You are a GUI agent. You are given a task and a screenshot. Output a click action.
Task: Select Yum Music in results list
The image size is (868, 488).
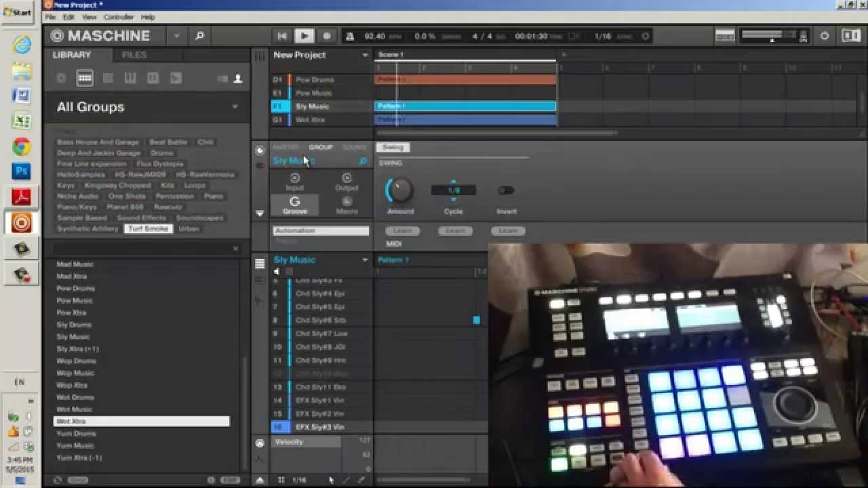[x=142, y=445]
